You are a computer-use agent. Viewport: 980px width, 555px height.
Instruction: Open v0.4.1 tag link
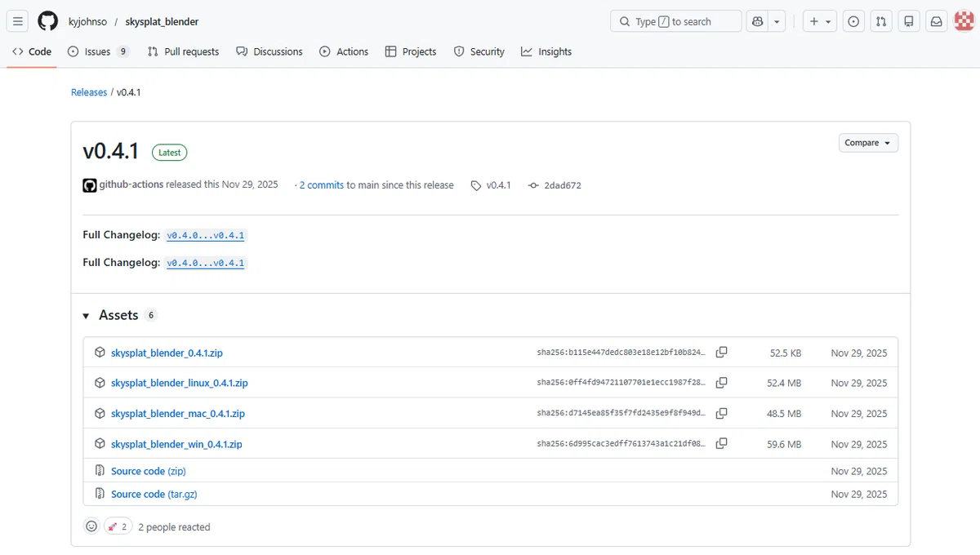(x=491, y=185)
